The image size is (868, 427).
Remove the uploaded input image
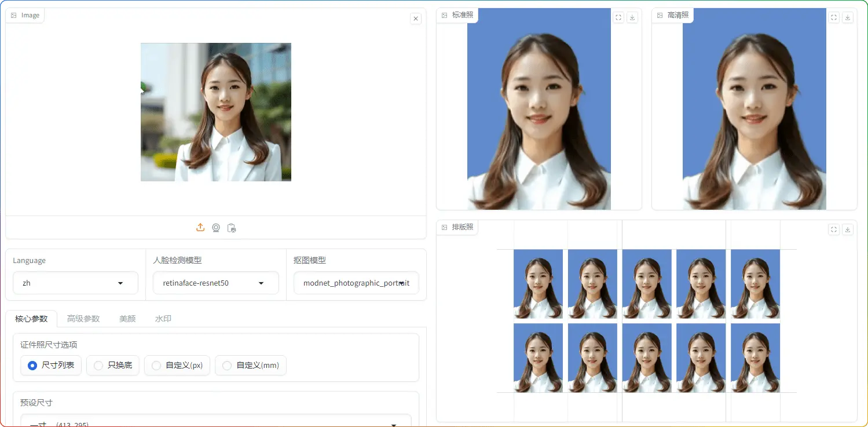[416, 19]
